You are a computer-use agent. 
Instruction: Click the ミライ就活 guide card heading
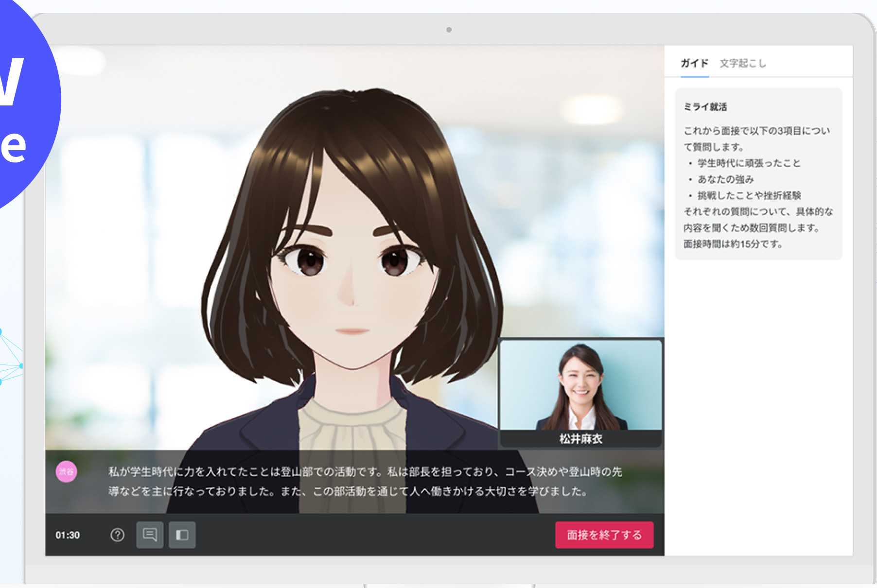pos(705,107)
